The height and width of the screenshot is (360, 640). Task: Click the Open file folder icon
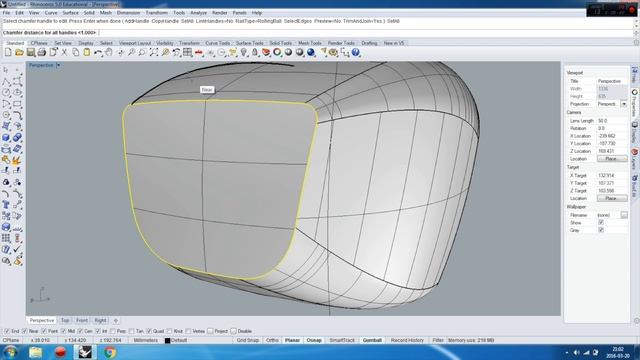pos(19,52)
